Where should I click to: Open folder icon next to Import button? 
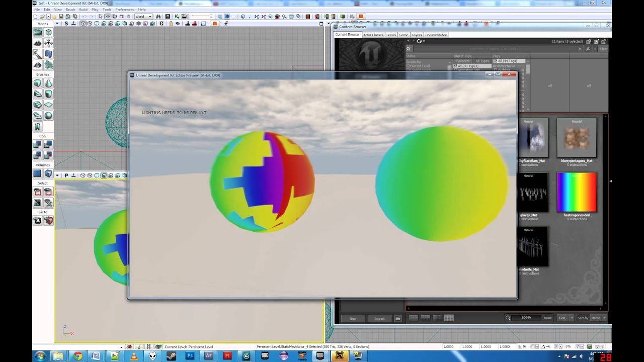coord(397,318)
